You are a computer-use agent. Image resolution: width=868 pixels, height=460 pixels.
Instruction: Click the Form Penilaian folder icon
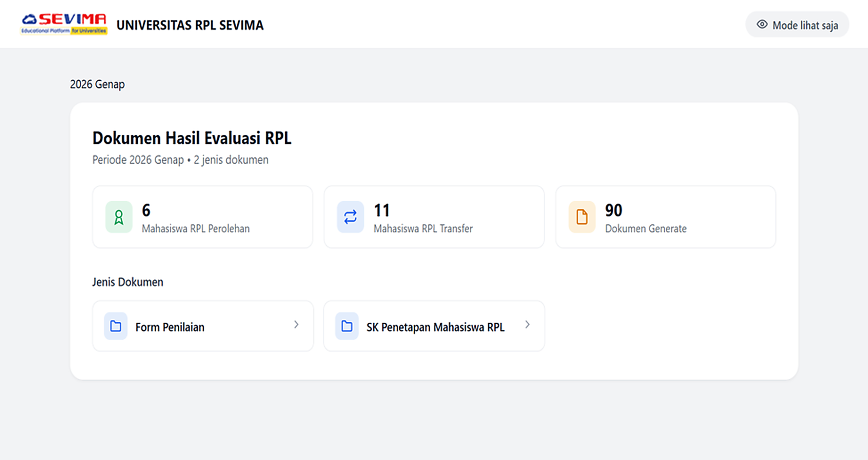[x=116, y=326]
